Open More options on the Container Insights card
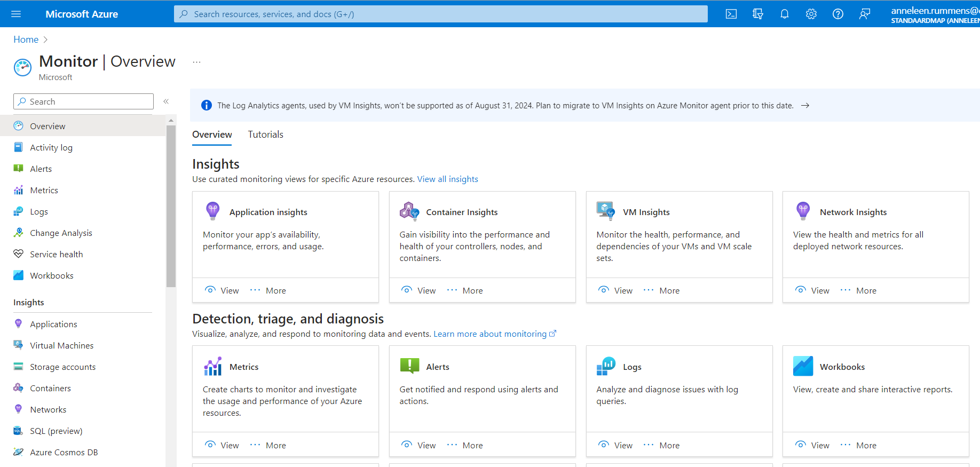The image size is (980, 467). click(465, 290)
